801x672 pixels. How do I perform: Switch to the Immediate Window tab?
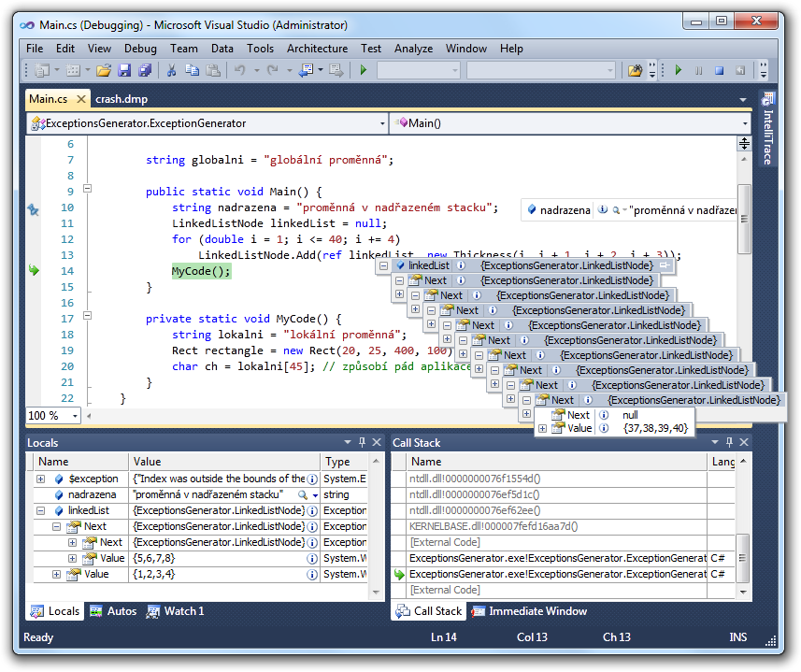tap(529, 611)
